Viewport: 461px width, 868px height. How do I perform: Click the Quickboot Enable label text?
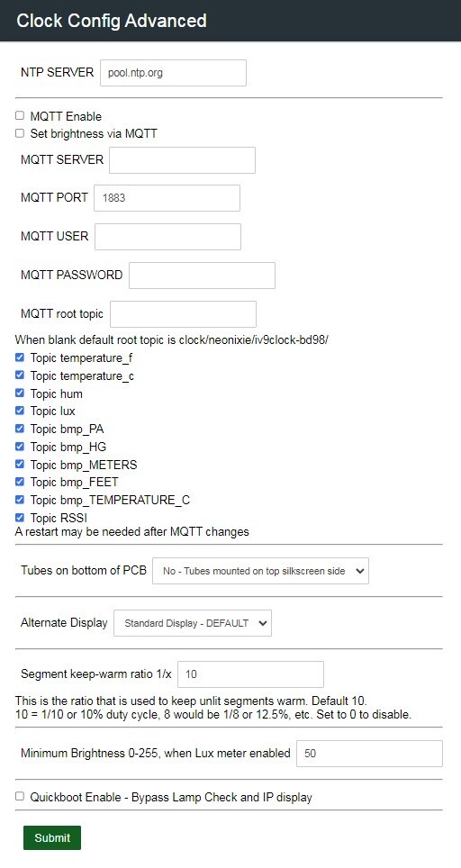tap(171, 797)
